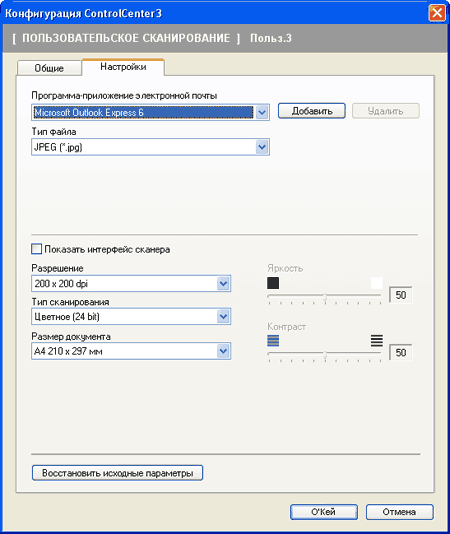Click the Яркость brightness slider handle
This screenshot has width=450, height=534.
point(325,297)
